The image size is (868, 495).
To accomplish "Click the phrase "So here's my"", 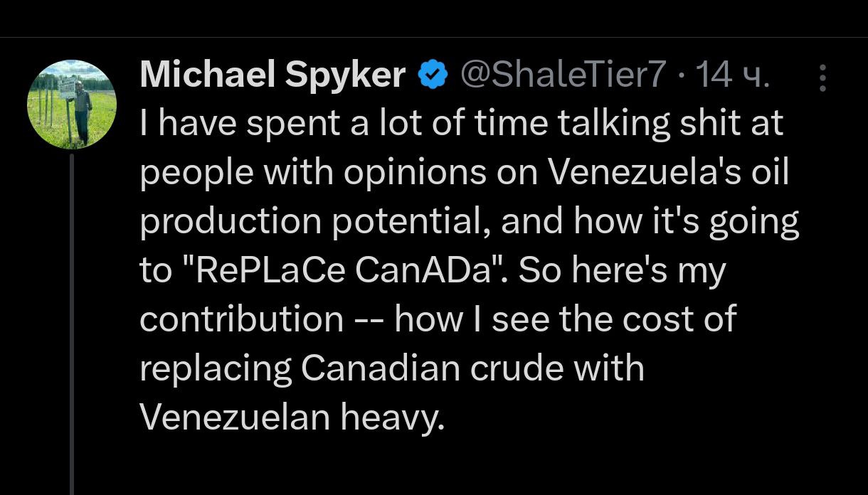I will 621,271.
